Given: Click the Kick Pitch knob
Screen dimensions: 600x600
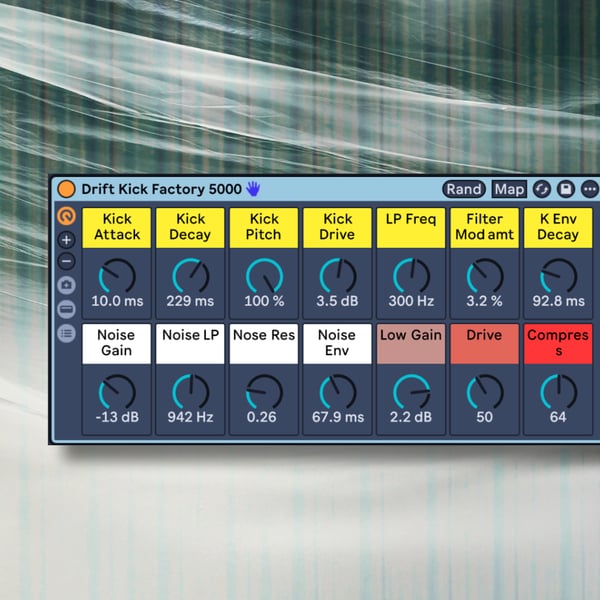Looking at the screenshot, I should (264, 276).
